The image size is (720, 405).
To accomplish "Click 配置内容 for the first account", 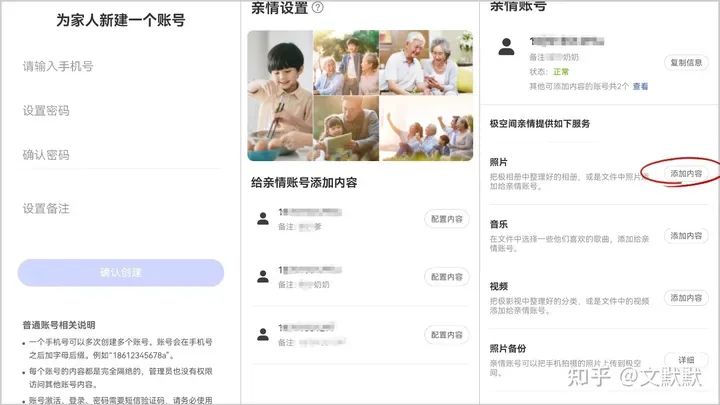I will (x=447, y=219).
